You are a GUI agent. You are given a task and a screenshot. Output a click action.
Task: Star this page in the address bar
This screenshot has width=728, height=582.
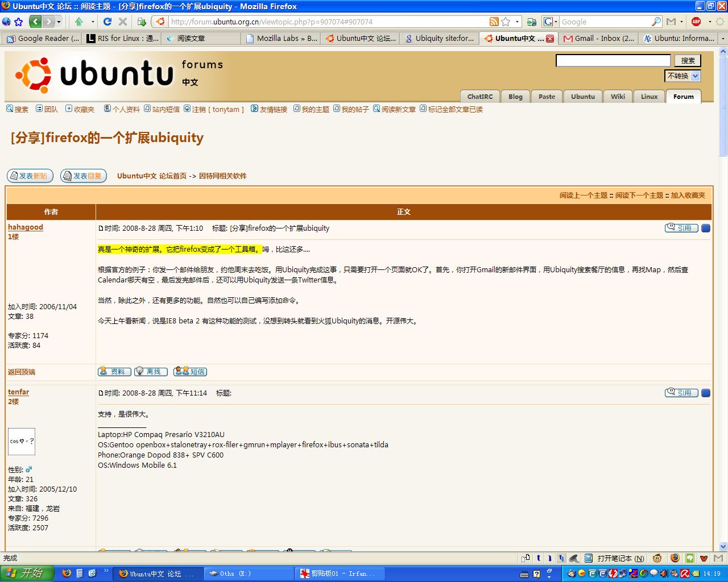point(506,22)
